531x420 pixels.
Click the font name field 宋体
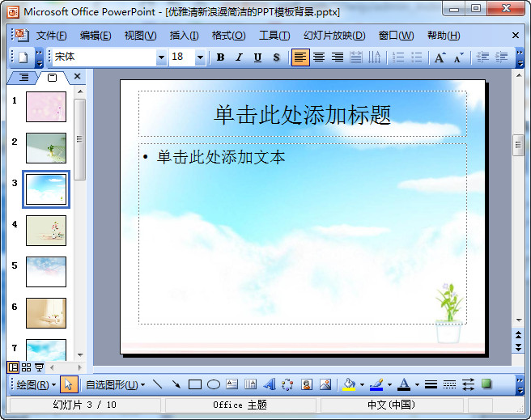coord(104,57)
